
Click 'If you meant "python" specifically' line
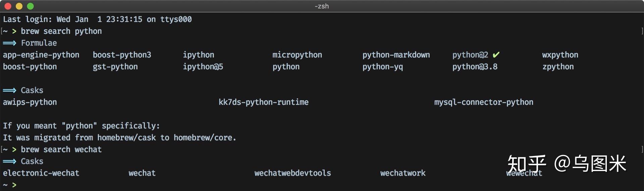point(81,126)
